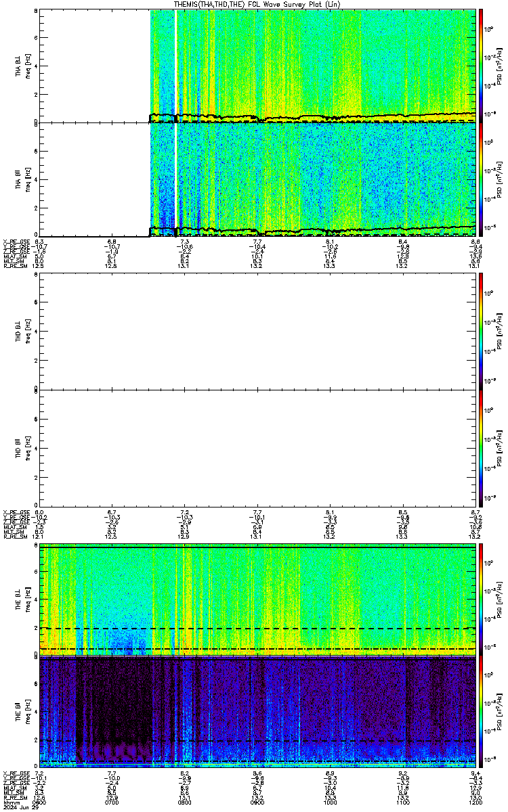Image resolution: width=508 pixels, height=812 pixels.
Task: Click the upper dashed line in THE B-perpendicular
Action: coord(258,629)
